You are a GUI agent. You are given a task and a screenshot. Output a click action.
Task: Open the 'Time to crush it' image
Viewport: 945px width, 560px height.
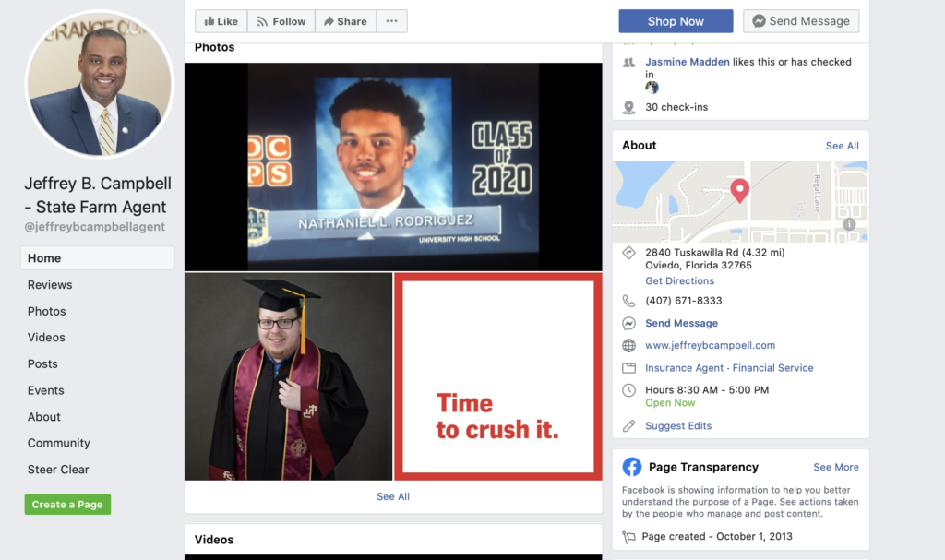[497, 376]
